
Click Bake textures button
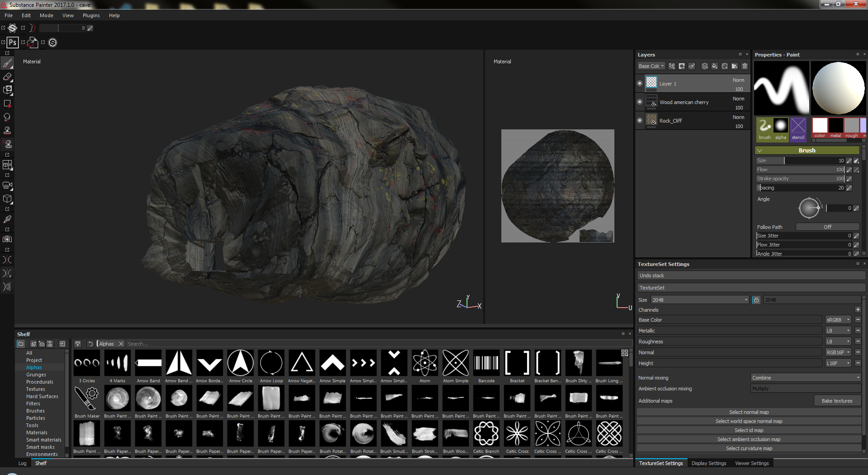(837, 401)
